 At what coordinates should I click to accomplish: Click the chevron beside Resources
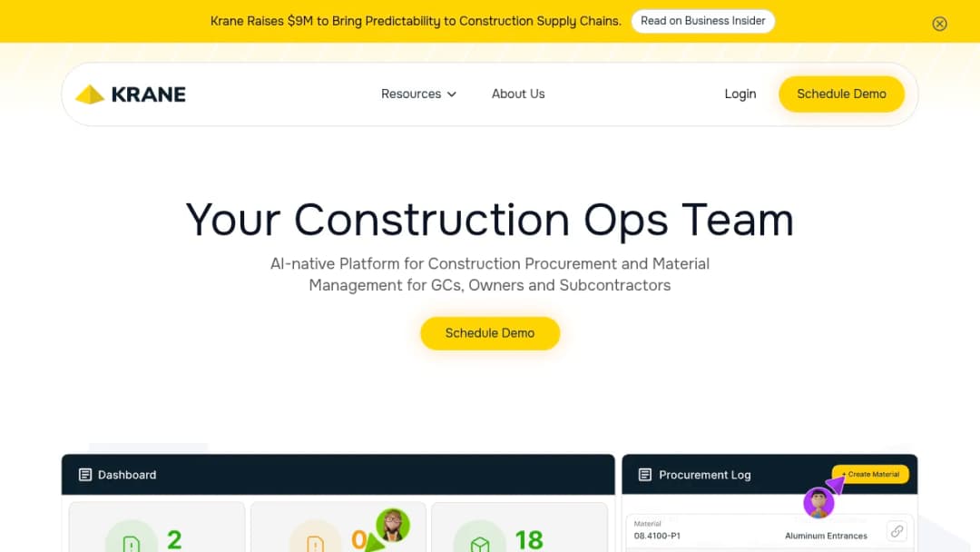click(452, 94)
